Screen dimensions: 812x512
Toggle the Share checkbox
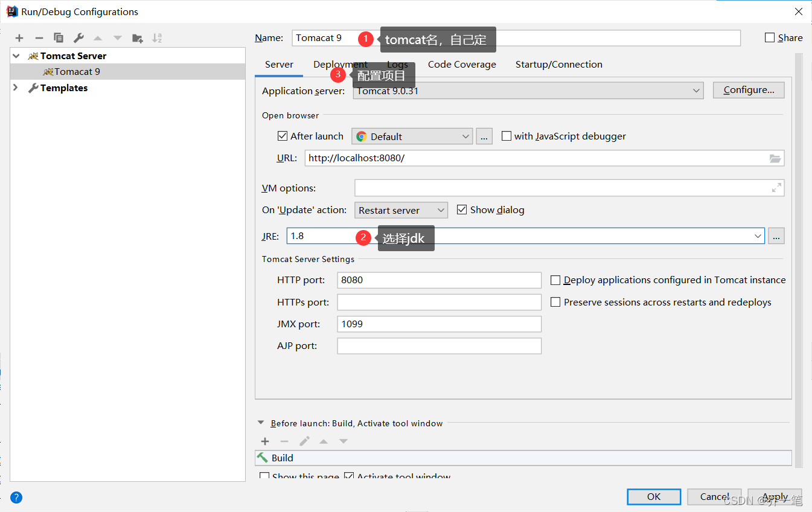[x=770, y=37]
